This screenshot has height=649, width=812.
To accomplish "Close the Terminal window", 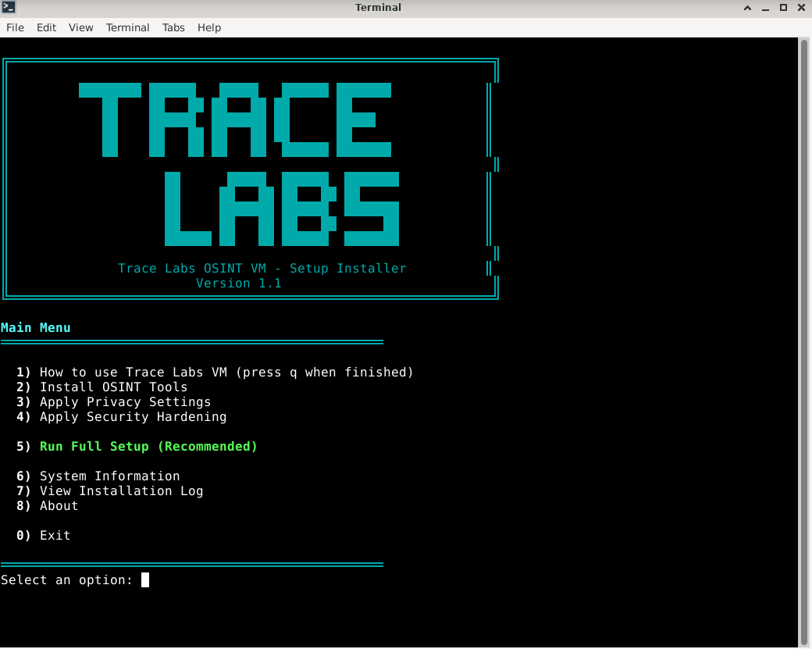I will (x=800, y=8).
